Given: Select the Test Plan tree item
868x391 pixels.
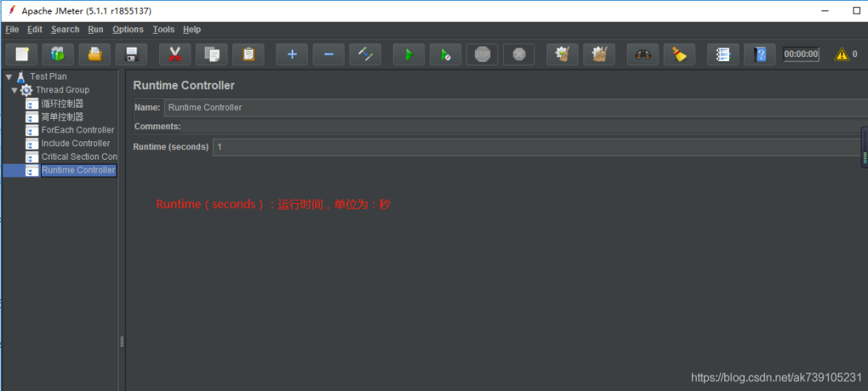Looking at the screenshot, I should point(48,76).
